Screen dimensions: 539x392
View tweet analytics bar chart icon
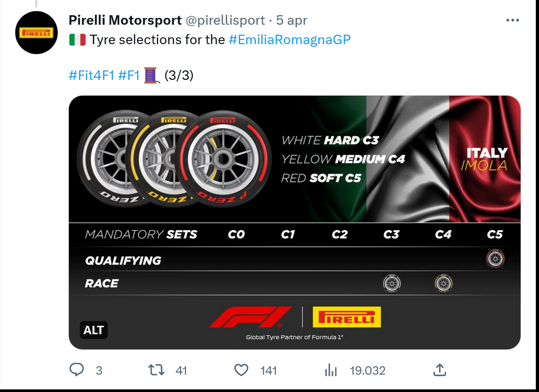point(330,370)
